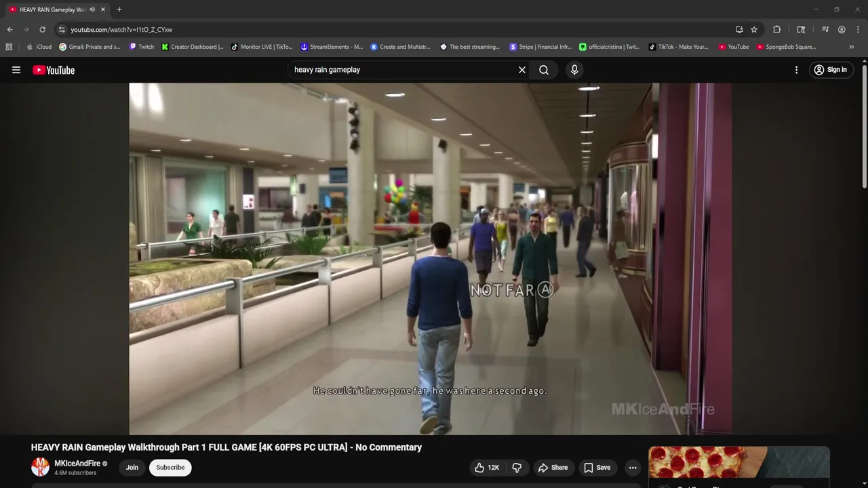Open the Monitor LIVE TikTok bookmark

pos(262,47)
